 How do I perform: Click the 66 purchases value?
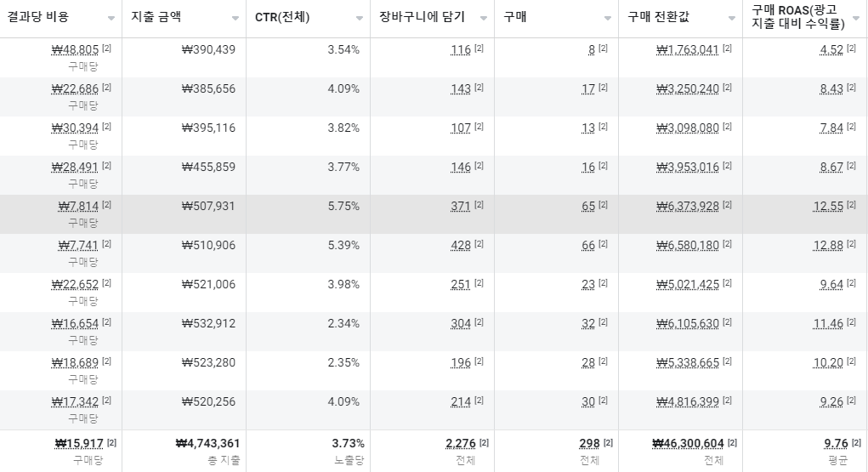click(x=587, y=245)
